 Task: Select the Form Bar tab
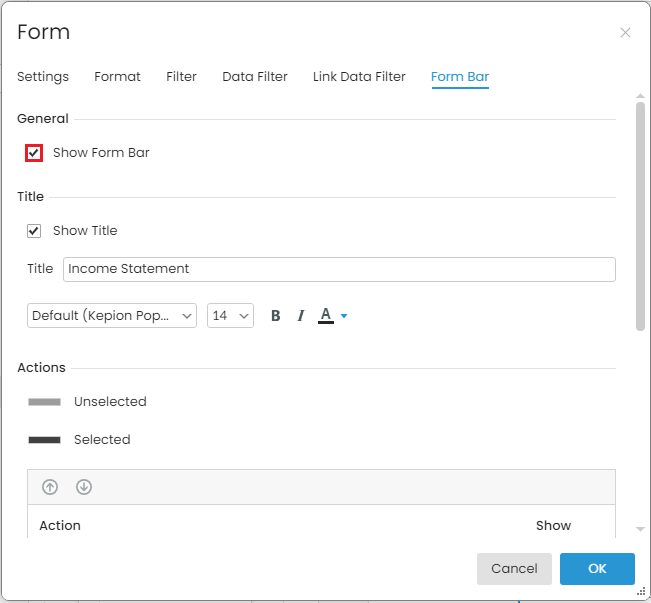(x=460, y=76)
